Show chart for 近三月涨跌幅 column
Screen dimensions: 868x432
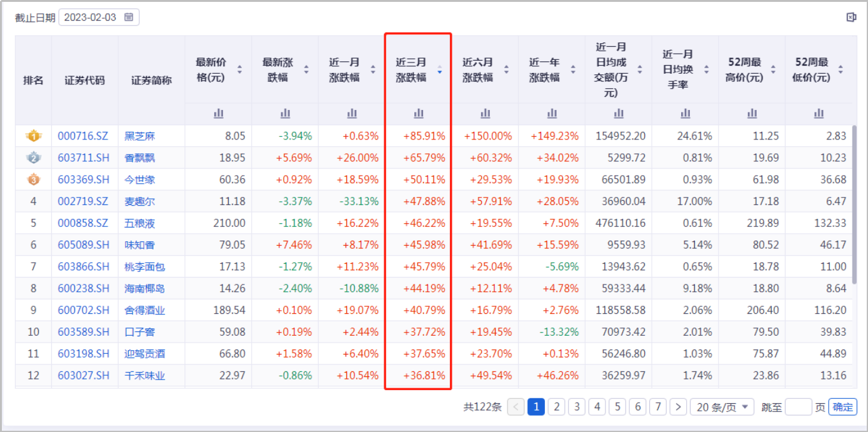(419, 113)
